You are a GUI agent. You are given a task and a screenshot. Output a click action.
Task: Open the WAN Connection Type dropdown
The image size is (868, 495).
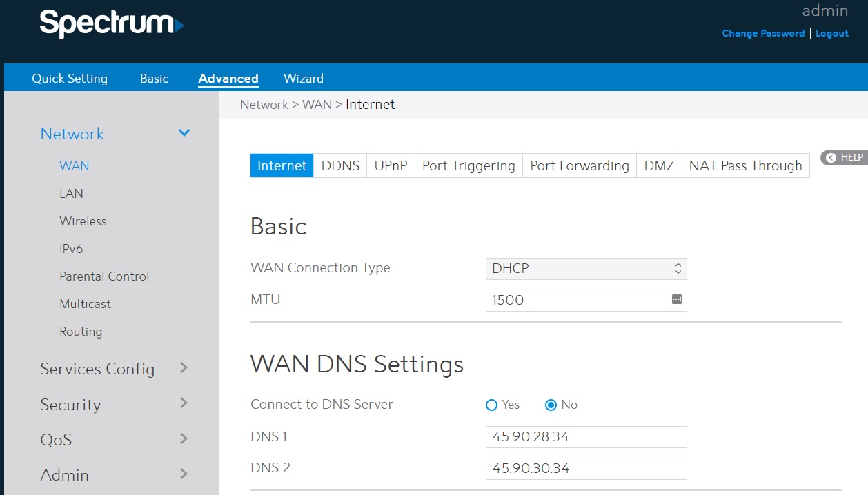[x=586, y=269]
